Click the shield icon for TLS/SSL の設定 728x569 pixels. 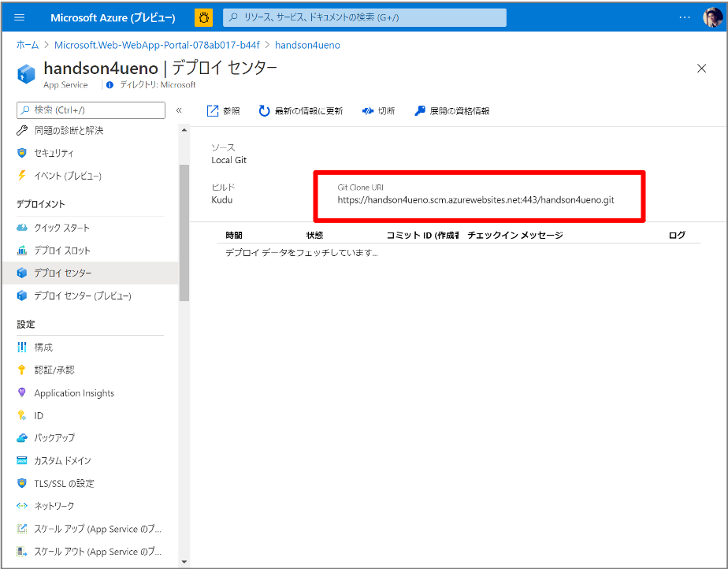pyautogui.click(x=22, y=483)
